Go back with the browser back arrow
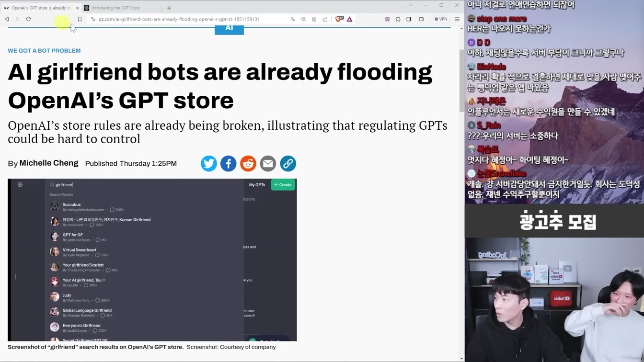 tap(7, 19)
